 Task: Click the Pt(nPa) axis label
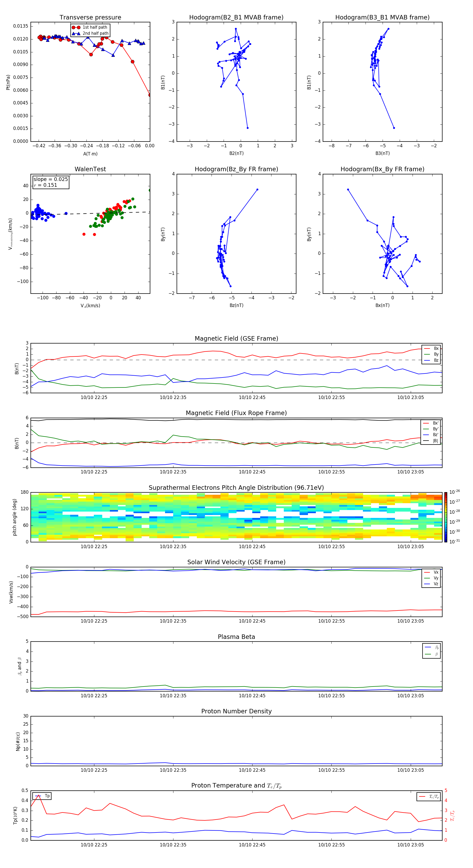click(8, 82)
